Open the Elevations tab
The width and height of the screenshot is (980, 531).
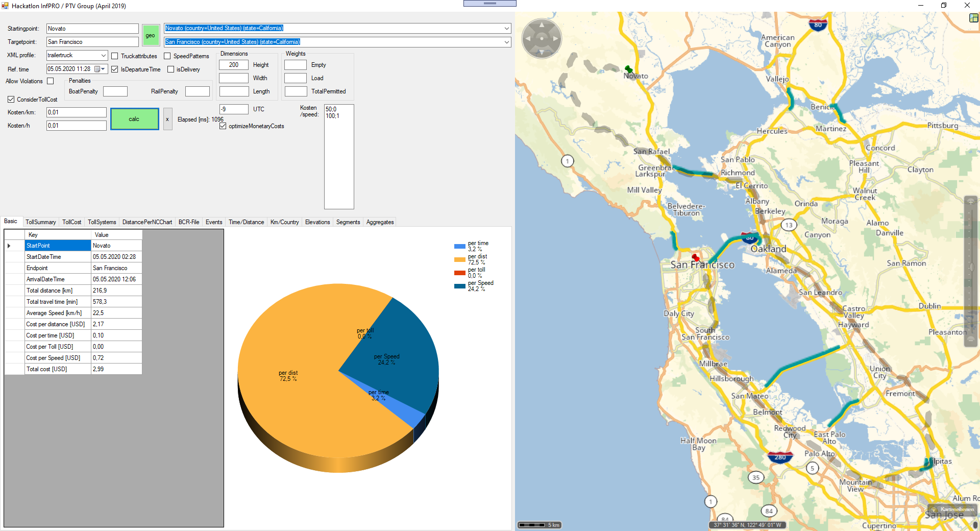[x=317, y=222]
